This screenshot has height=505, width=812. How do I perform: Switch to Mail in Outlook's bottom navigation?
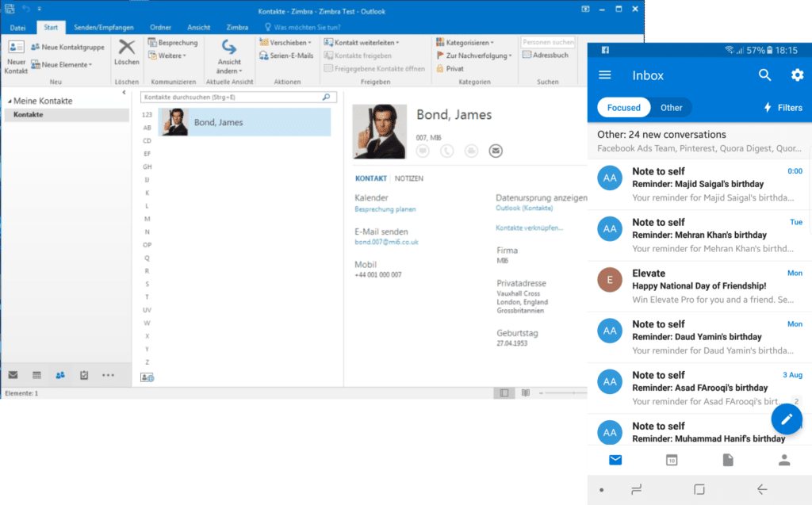click(x=13, y=375)
